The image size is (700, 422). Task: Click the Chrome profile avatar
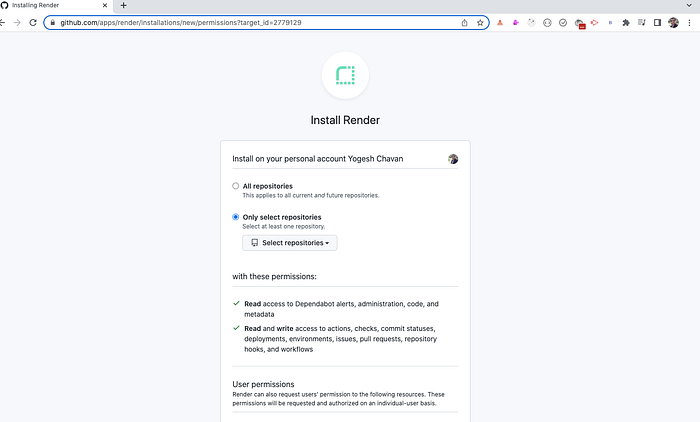pos(673,22)
